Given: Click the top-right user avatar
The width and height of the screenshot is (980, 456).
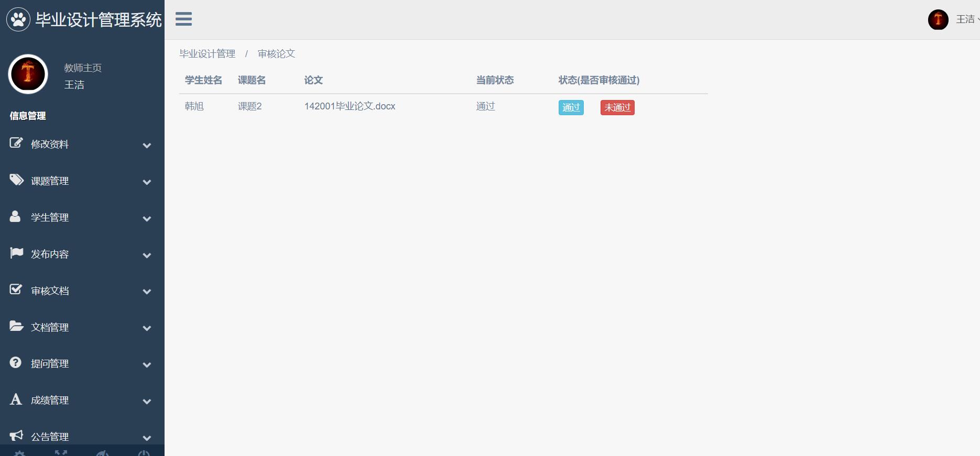Looking at the screenshot, I should [938, 20].
